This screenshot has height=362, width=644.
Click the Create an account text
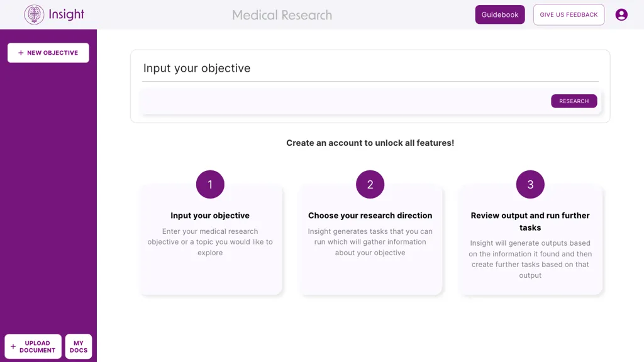370,143
